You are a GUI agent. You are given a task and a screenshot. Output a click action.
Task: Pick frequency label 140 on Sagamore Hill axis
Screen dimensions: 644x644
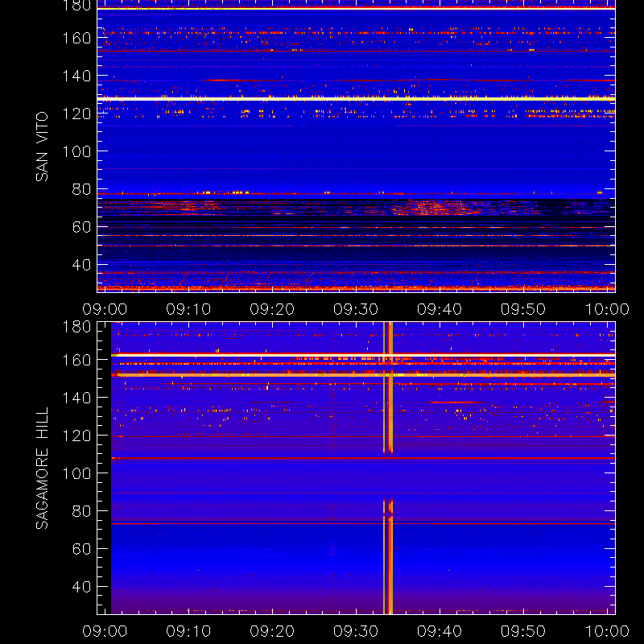[76, 398]
